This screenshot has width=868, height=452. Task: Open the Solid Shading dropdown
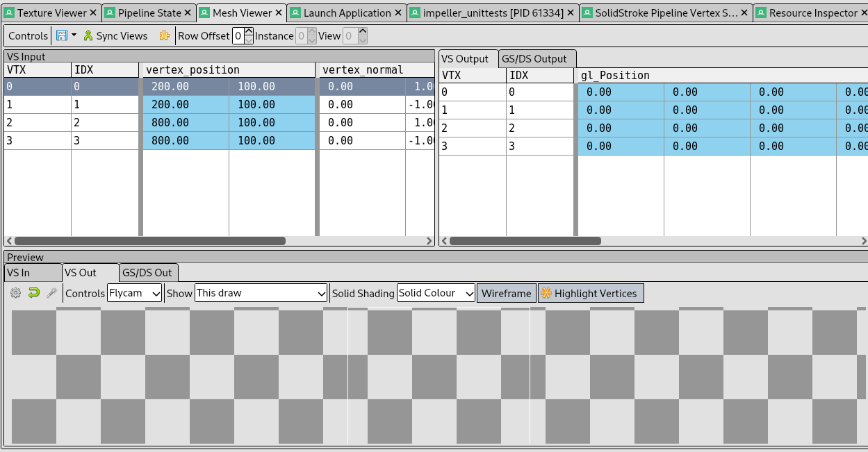click(436, 293)
